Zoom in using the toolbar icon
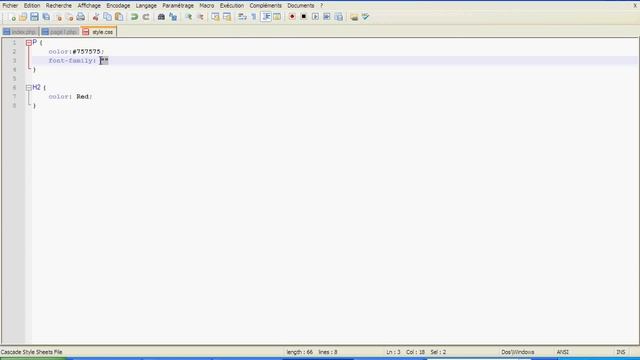The image size is (640, 360). coord(189,17)
